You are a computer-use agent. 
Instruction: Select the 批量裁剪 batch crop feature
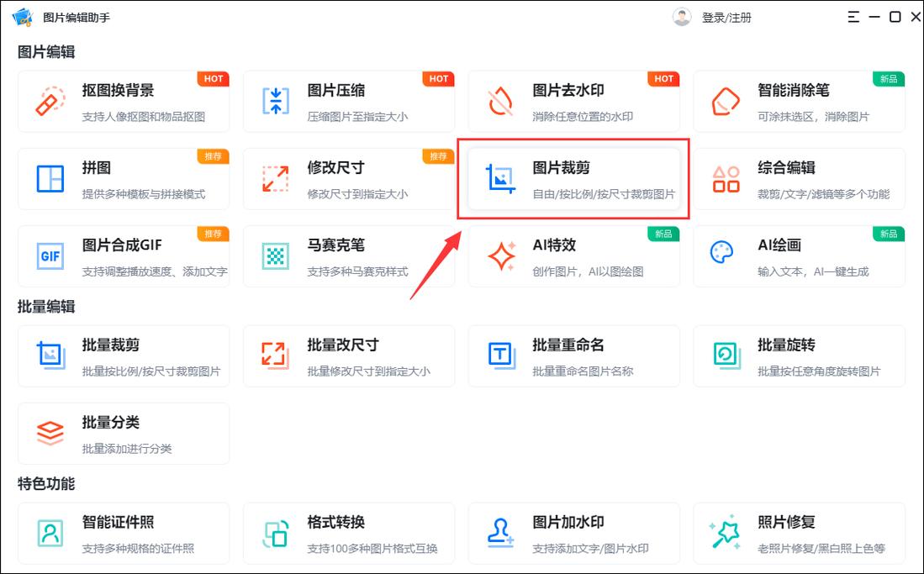point(124,356)
